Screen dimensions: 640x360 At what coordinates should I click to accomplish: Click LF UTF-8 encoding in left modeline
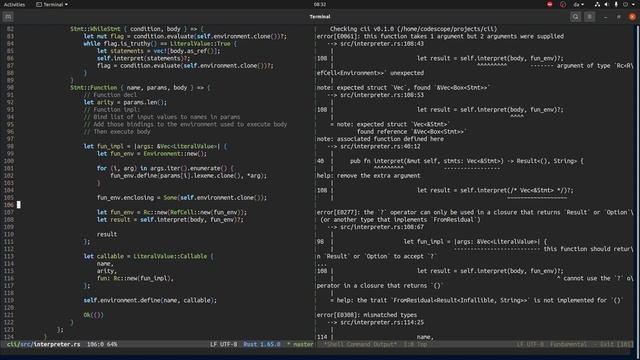pyautogui.click(x=224, y=344)
